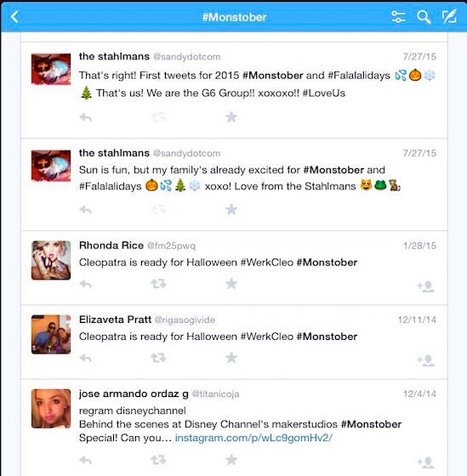Tap the magnifying glass search icon

424,17
